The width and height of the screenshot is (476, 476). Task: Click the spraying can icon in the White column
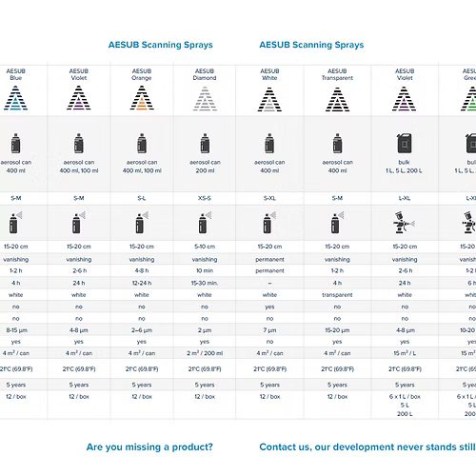click(x=269, y=223)
